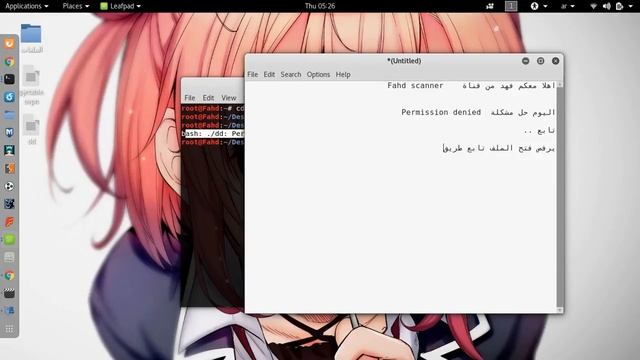640x360 pixels.
Task: Click the screen recorder camera icon in top bar
Action: [490, 6]
